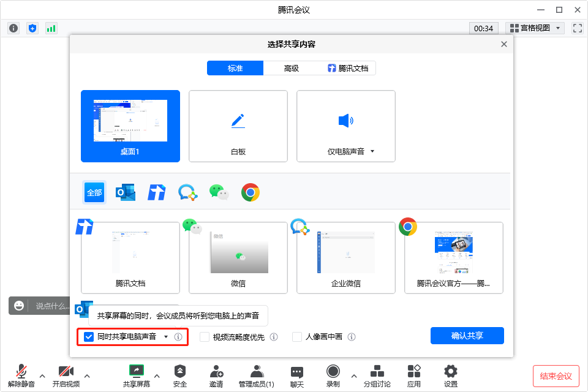The width and height of the screenshot is (588, 392).
Task: Filter windows by Chrome app icon
Action: (251, 192)
